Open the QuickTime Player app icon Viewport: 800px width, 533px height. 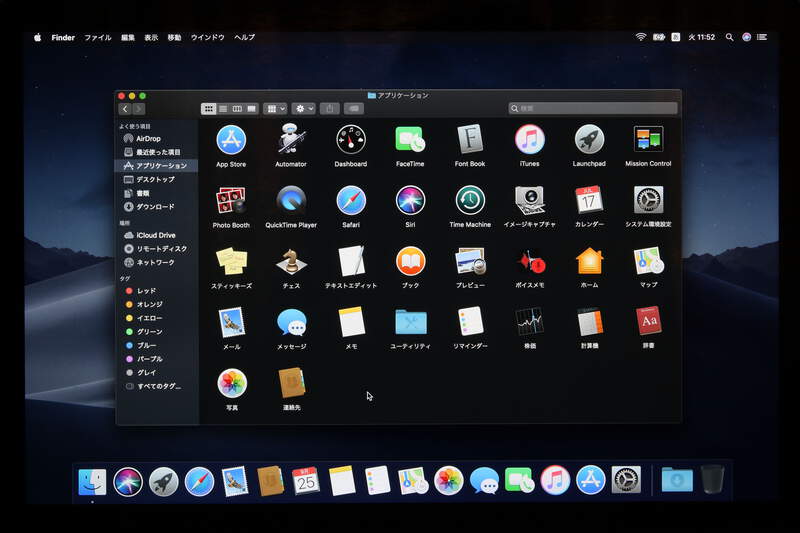[291, 200]
